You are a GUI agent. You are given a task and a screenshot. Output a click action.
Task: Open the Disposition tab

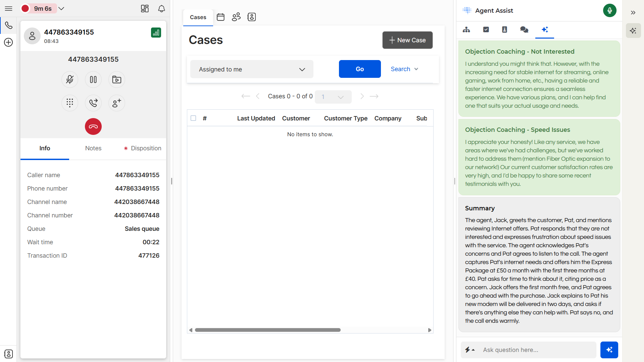[x=142, y=148]
